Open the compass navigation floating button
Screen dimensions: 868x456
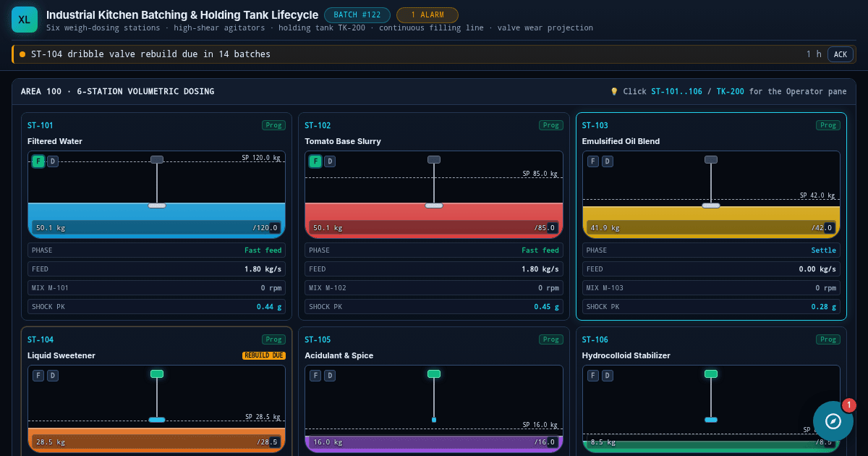tap(833, 421)
